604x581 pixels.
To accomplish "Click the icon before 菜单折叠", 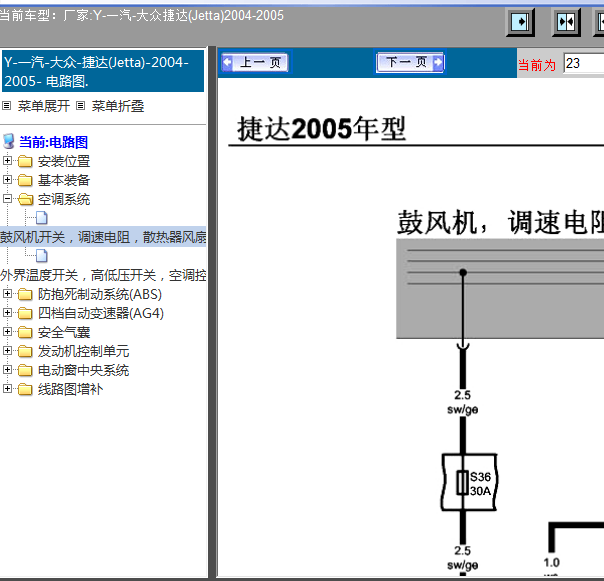I will pyautogui.click(x=80, y=106).
